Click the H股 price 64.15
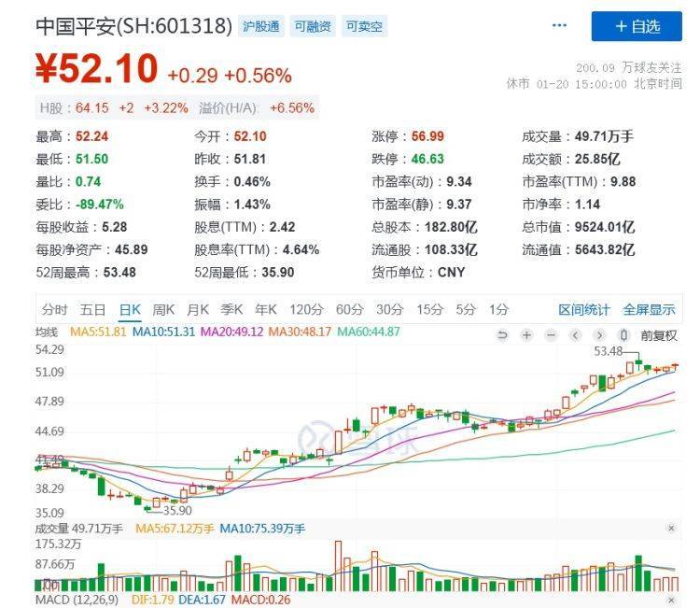This screenshot has height=608, width=700. pos(92,108)
